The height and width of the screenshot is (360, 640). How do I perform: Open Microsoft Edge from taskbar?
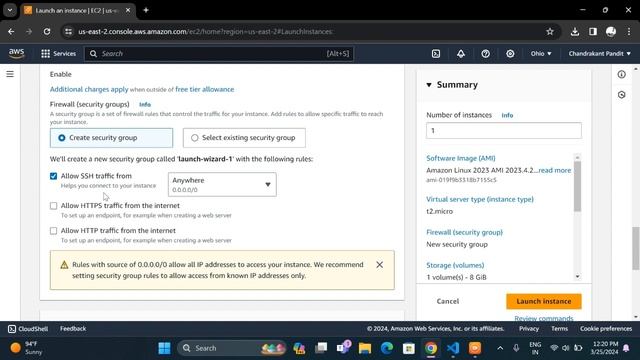(x=387, y=348)
